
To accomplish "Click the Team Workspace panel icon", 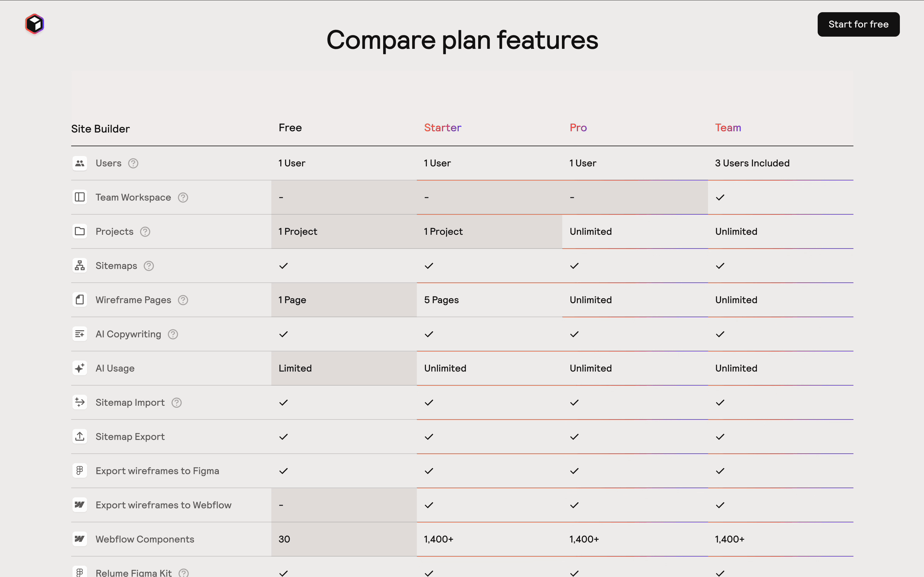I will click(80, 197).
